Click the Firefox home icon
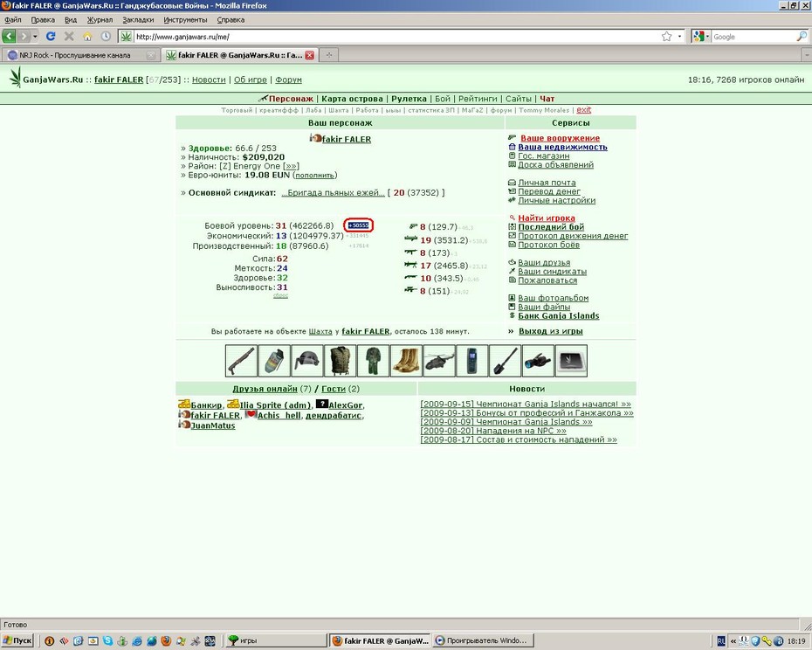This screenshot has width=812, height=650. tap(87, 37)
